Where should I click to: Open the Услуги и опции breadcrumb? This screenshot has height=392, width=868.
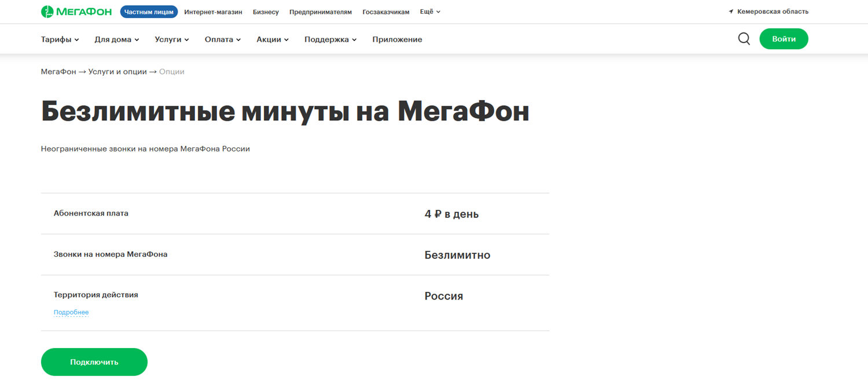pos(117,72)
